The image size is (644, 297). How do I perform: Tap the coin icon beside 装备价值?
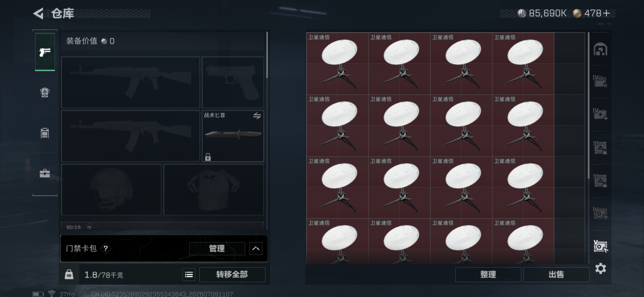pyautogui.click(x=104, y=41)
